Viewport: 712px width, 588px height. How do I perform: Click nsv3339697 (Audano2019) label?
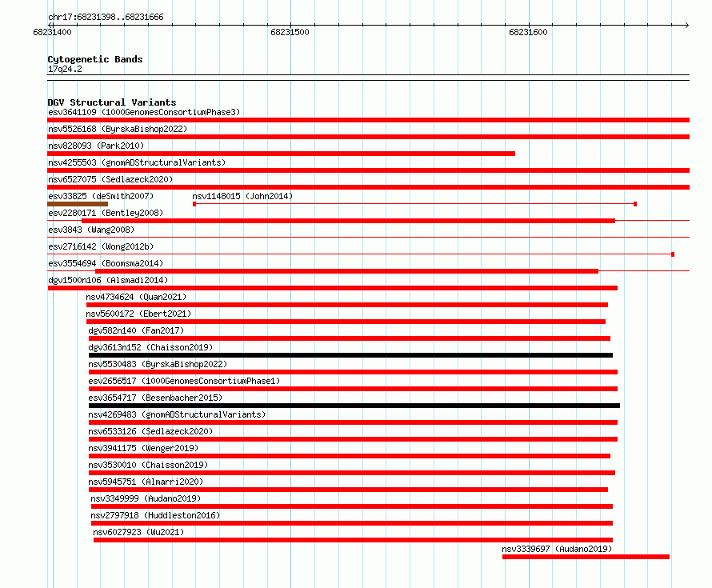tap(557, 549)
